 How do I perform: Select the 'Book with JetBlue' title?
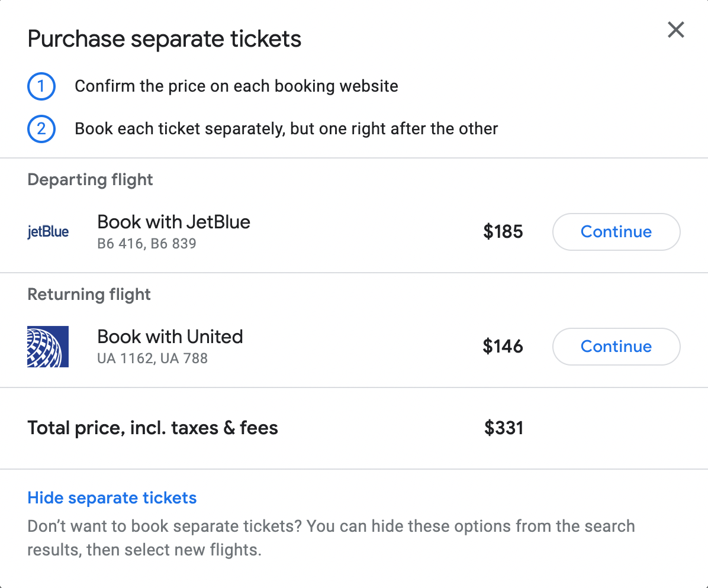click(173, 222)
